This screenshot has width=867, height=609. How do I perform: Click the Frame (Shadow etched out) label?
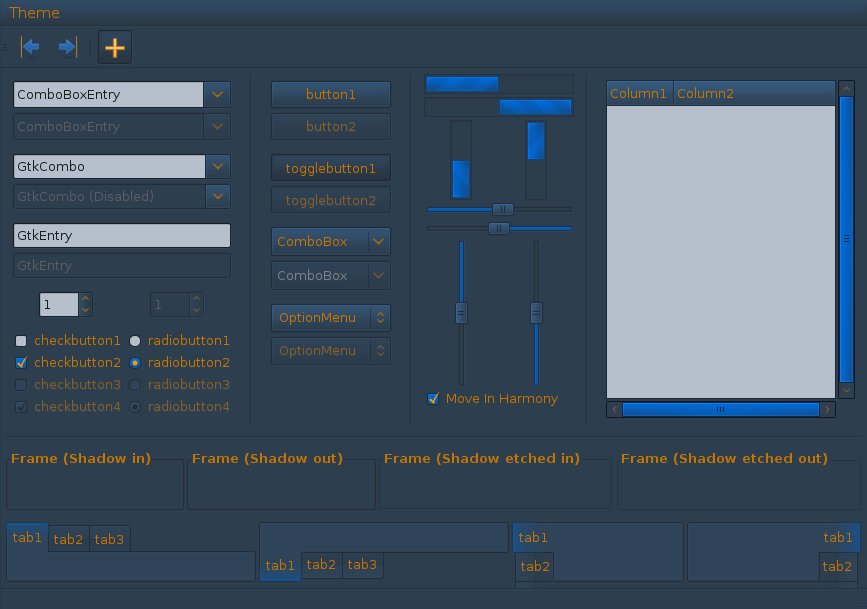coord(724,459)
